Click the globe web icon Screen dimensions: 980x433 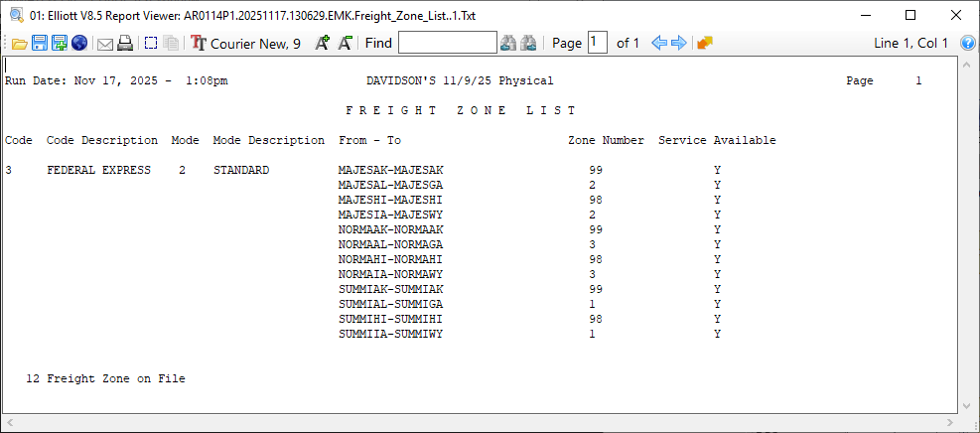coord(79,43)
